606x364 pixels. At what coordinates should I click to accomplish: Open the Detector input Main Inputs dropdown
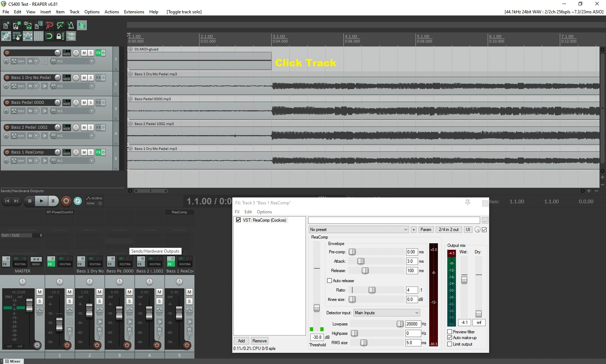click(x=387, y=313)
